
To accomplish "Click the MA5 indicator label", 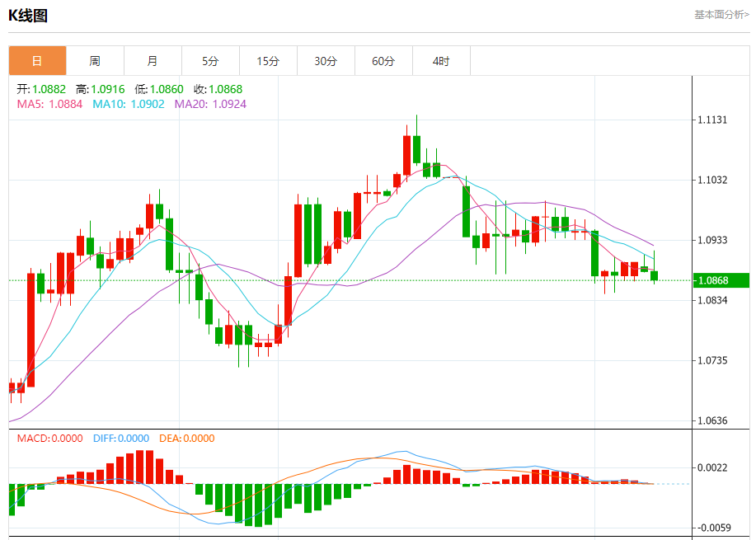I will pos(49,104).
